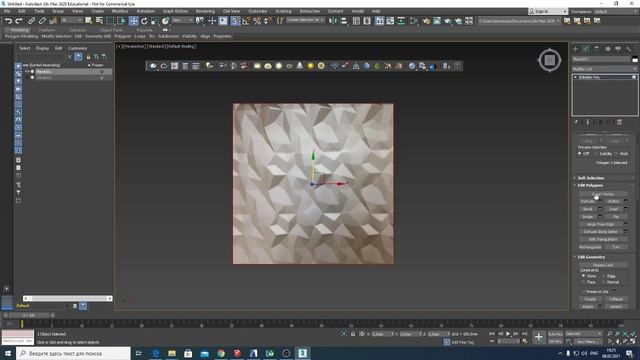Select the SubObj preview selection radio

(x=596, y=153)
